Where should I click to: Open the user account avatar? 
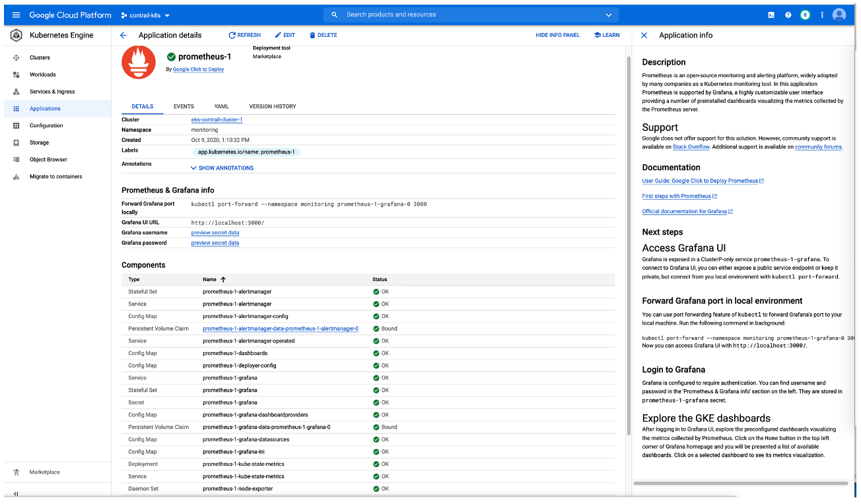tap(839, 15)
